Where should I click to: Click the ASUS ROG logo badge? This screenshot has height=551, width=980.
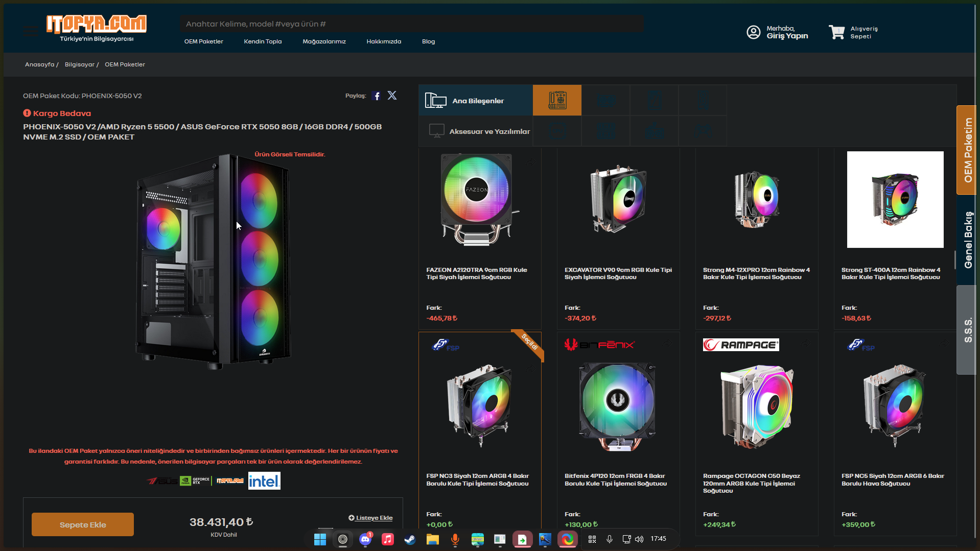[x=162, y=481]
